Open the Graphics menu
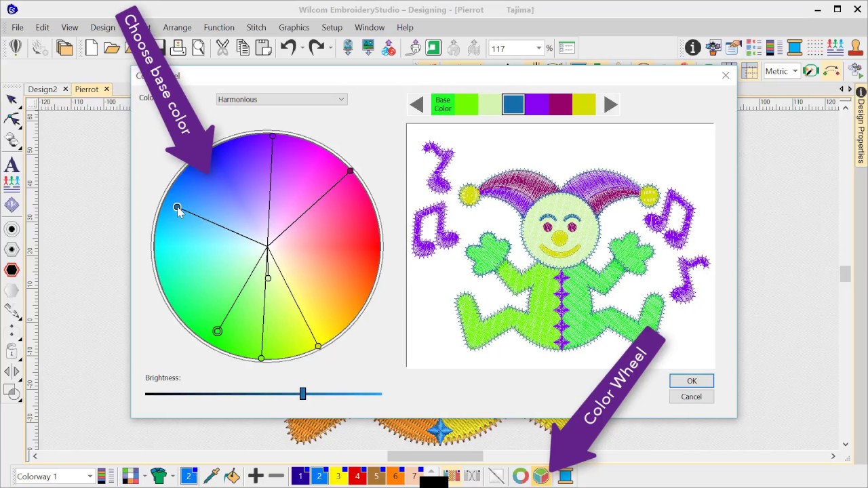868x488 pixels. pos(294,27)
